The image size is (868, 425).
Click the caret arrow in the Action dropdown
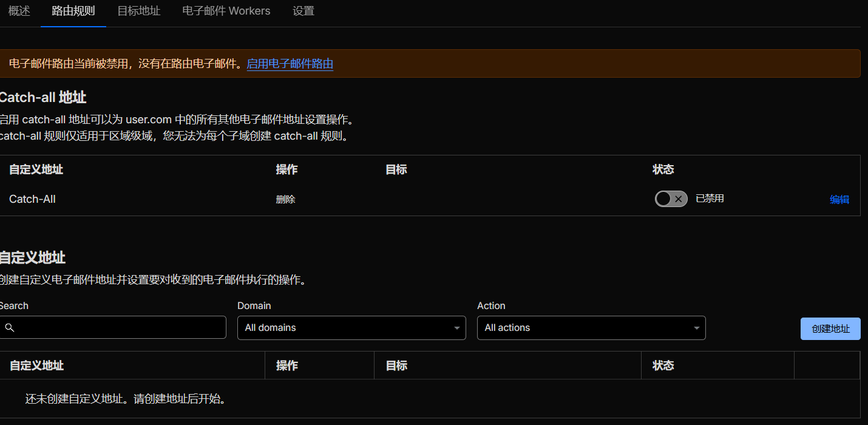697,328
